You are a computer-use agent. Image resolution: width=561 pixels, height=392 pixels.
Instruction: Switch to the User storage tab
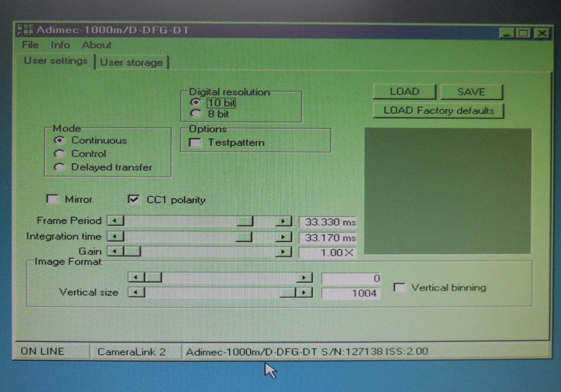pos(131,62)
